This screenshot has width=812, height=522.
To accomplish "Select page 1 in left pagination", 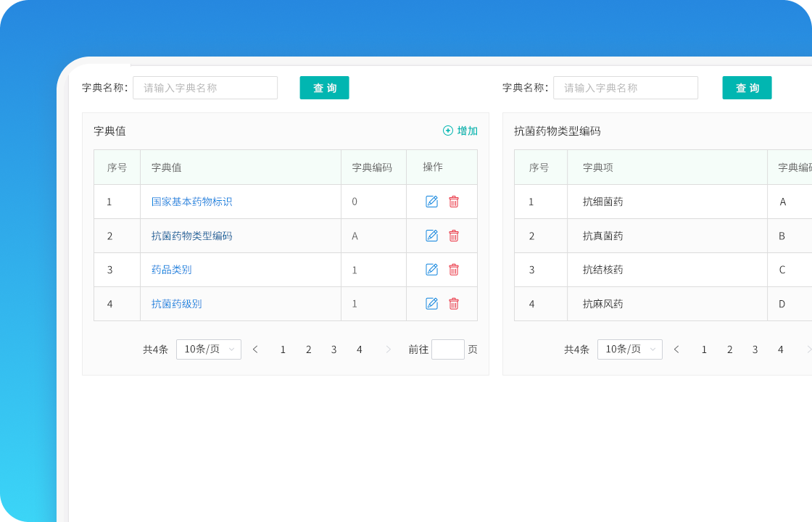I will tap(283, 349).
